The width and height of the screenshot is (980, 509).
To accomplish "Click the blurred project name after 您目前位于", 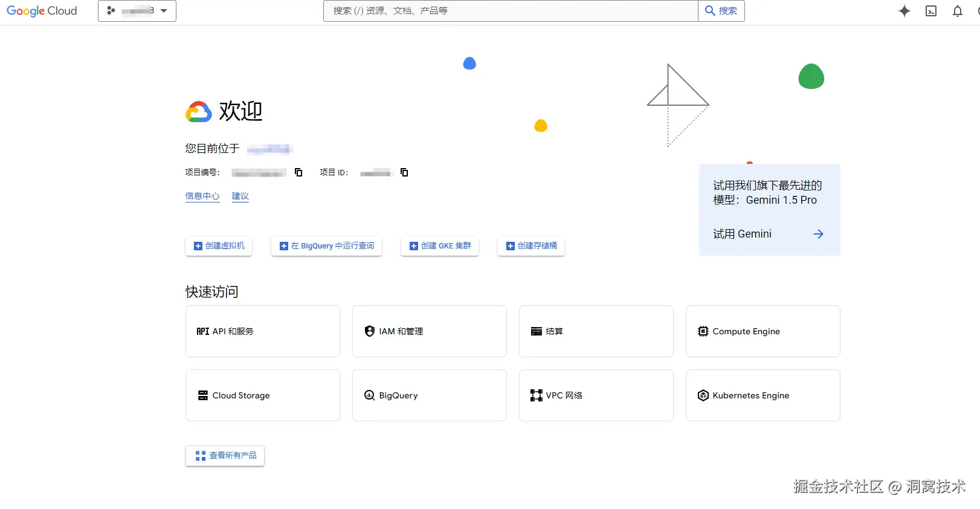I will 270,149.
